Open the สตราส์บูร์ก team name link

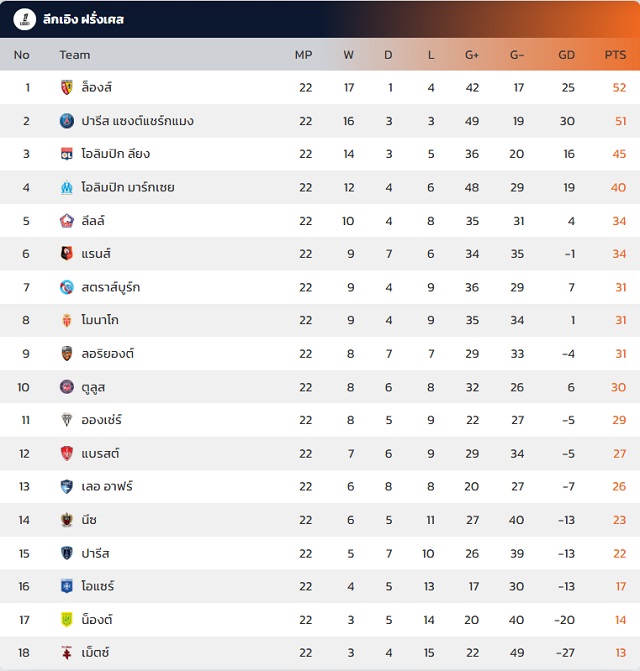[x=110, y=287]
